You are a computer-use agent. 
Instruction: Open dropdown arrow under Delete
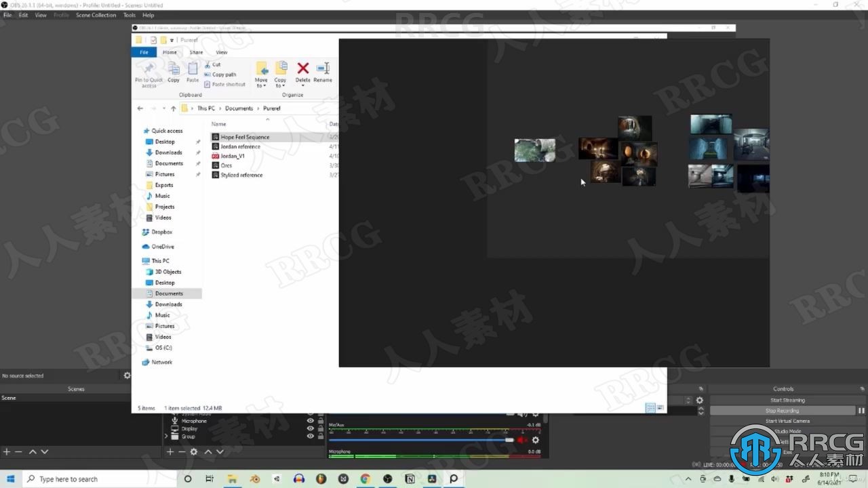coord(303,86)
